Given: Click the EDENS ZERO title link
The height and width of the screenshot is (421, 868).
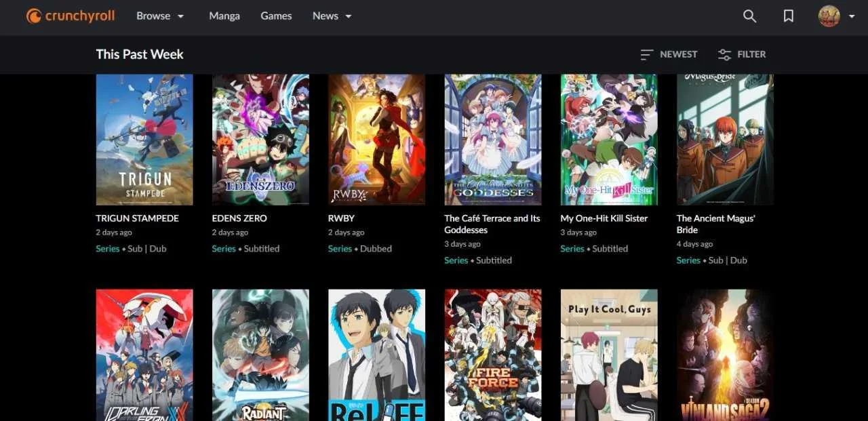Looking at the screenshot, I should pos(239,218).
